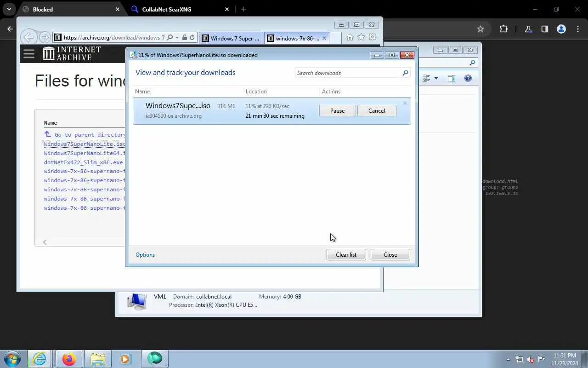Go back in the outer browser
This screenshot has height=368, width=588.
click(x=10, y=29)
